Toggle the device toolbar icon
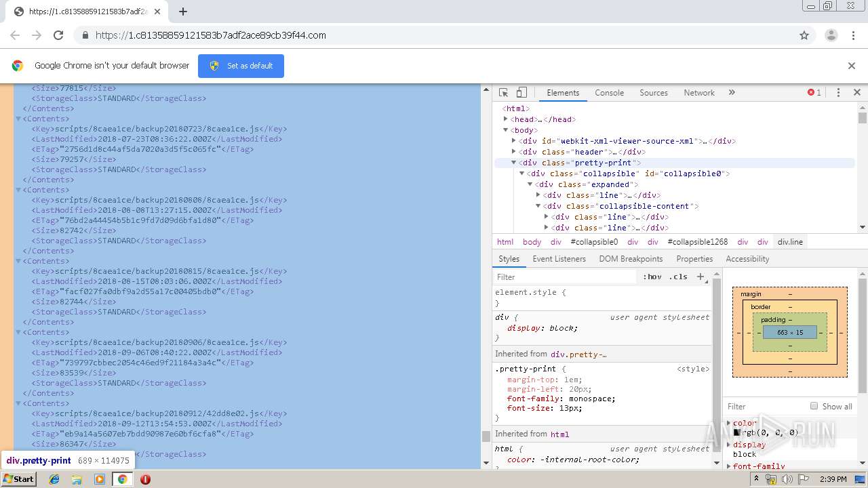 coord(521,93)
